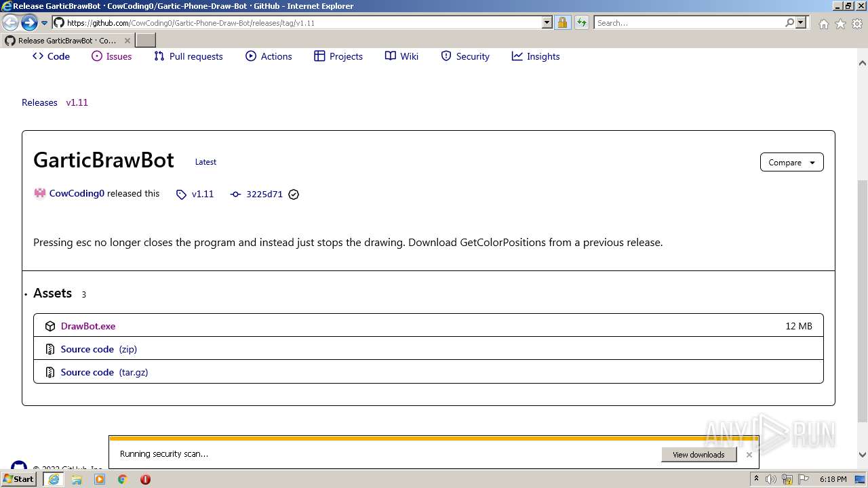The image size is (868, 488).
Task: Click the v1.11 breadcrumb link
Action: pyautogui.click(x=77, y=102)
